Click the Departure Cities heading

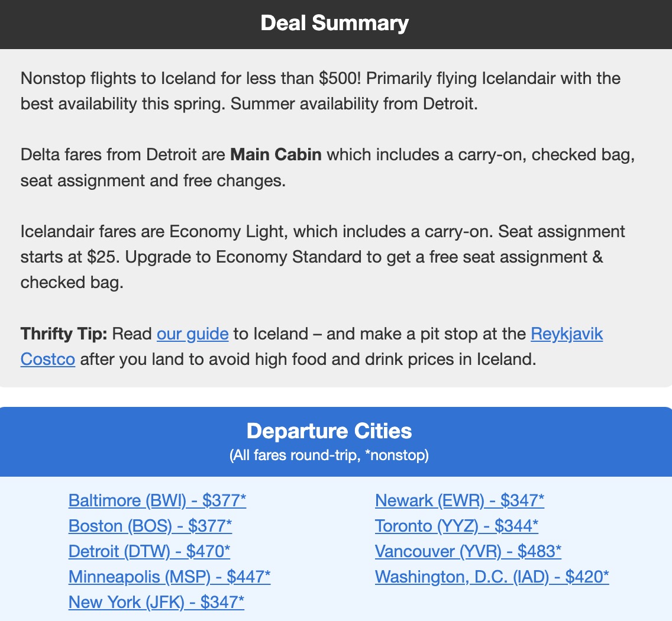click(x=329, y=431)
